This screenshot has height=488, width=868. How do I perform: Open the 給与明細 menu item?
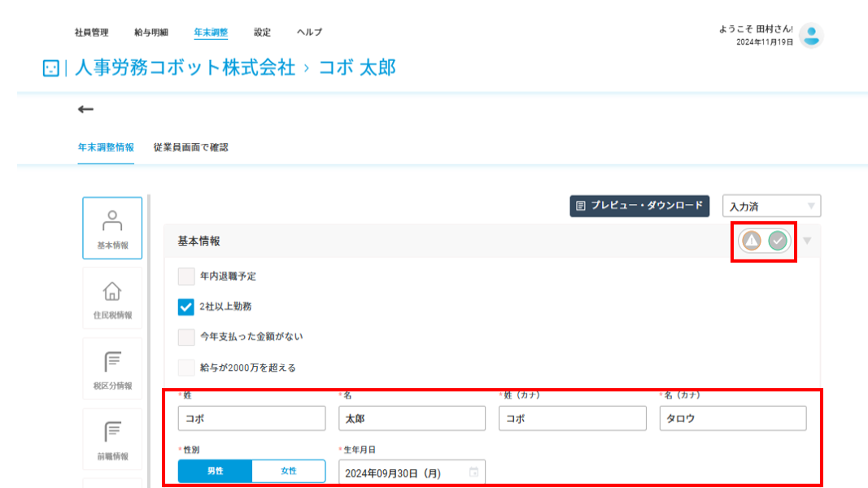pyautogui.click(x=151, y=32)
